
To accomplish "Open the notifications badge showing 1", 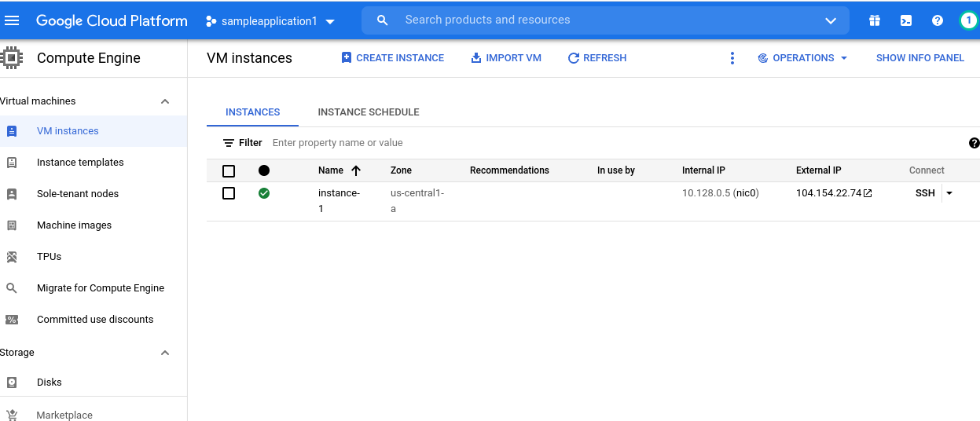I will (x=969, y=20).
